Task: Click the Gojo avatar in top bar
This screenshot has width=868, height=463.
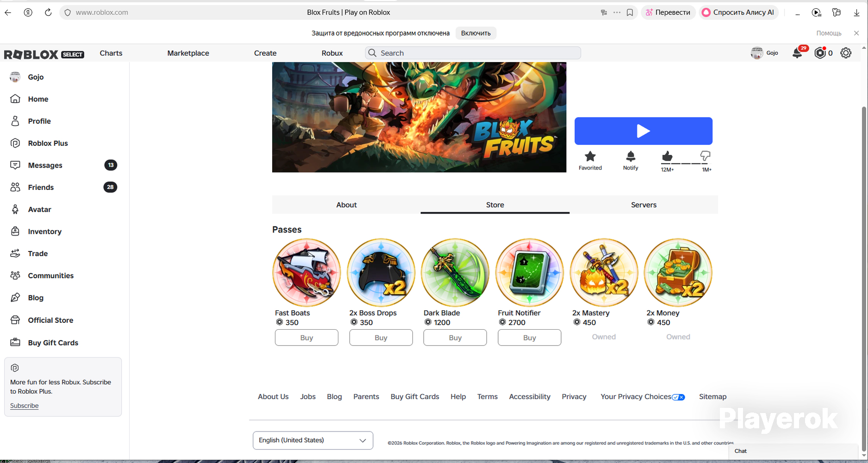Action: point(757,53)
